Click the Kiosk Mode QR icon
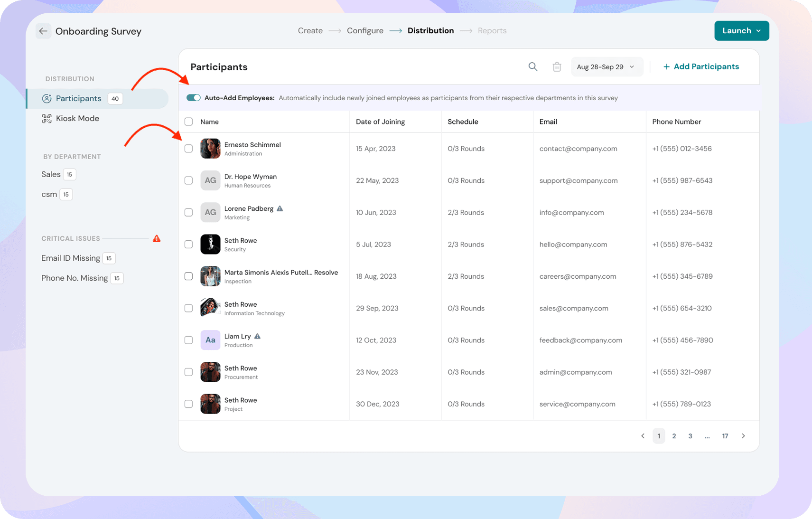Viewport: 812px width, 519px height. click(47, 119)
